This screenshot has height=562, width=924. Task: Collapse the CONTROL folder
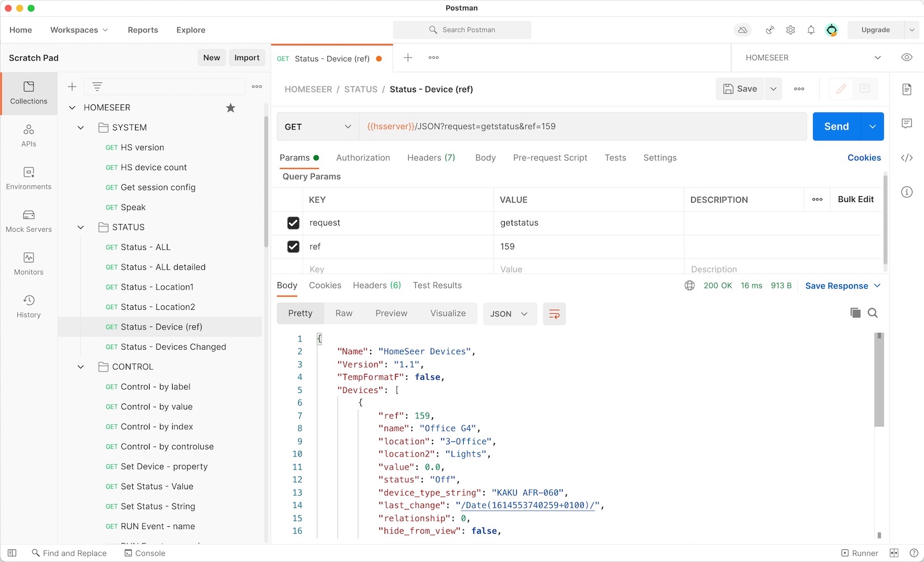pyautogui.click(x=81, y=367)
